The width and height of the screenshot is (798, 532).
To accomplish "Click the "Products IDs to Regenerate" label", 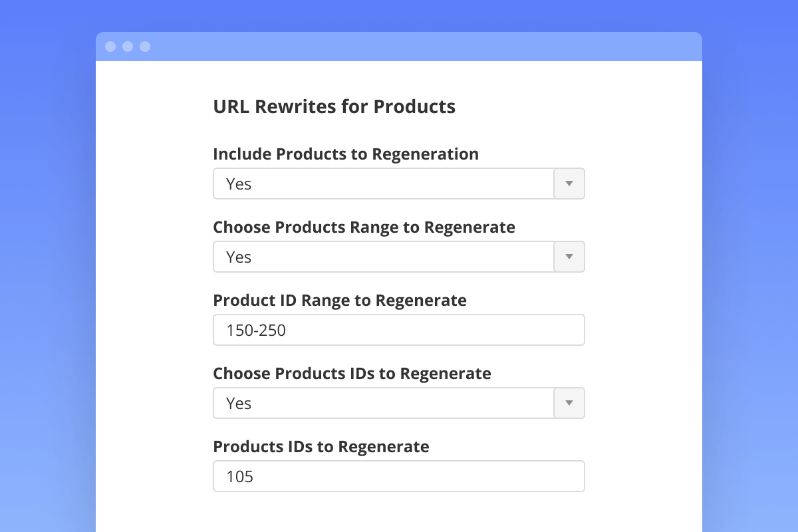I will [x=321, y=447].
